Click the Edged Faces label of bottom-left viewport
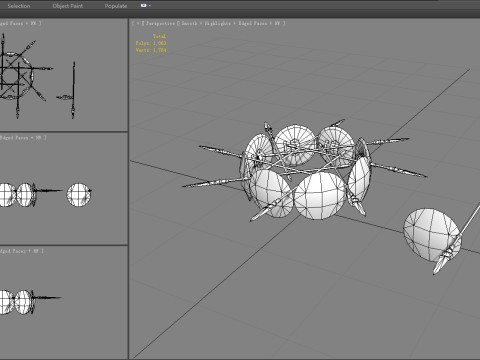This screenshot has width=480, height=360. (13, 251)
